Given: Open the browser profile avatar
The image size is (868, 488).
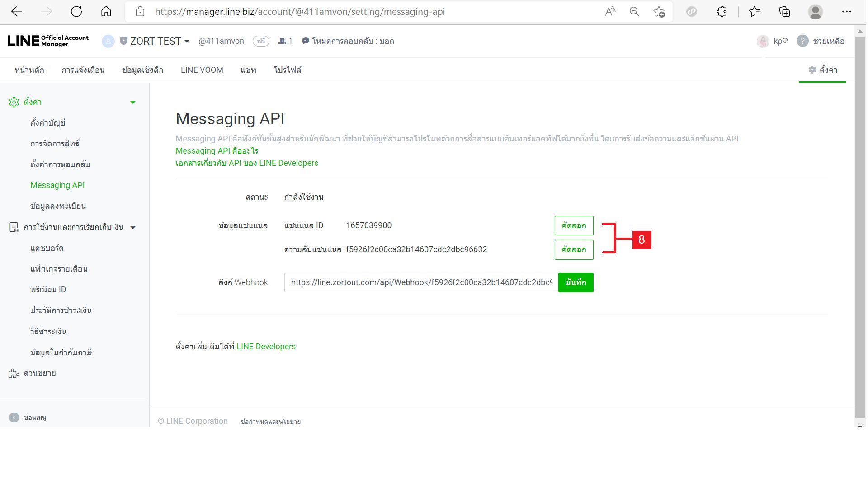Looking at the screenshot, I should (x=816, y=12).
